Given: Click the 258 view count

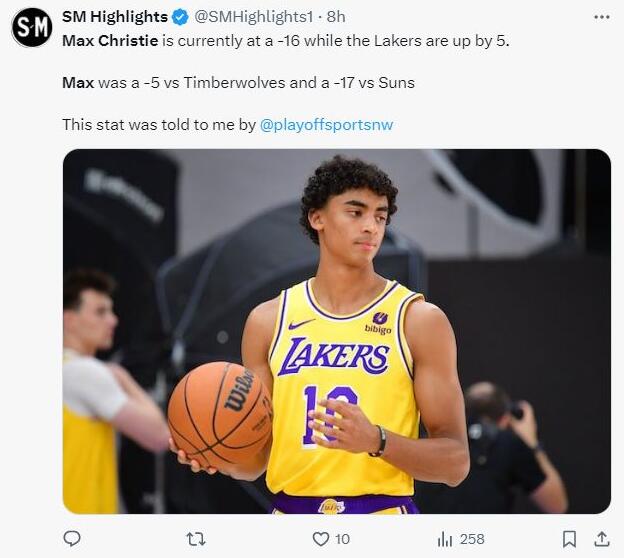Looking at the screenshot, I should point(472,539).
